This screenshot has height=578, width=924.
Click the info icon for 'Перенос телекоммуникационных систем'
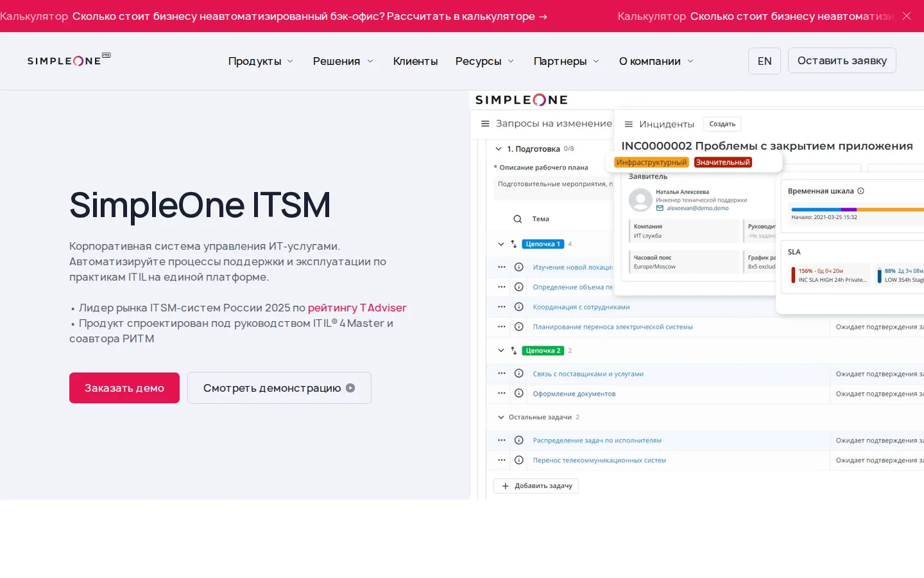(x=519, y=460)
